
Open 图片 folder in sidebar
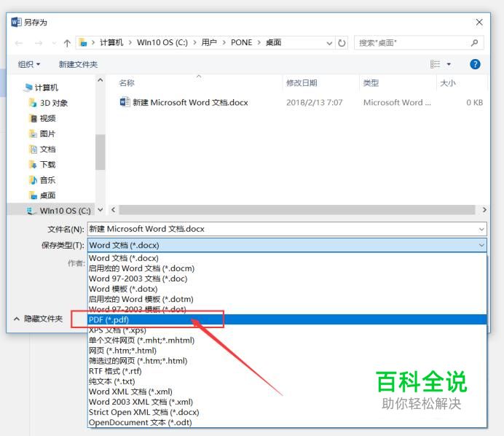[x=42, y=134]
